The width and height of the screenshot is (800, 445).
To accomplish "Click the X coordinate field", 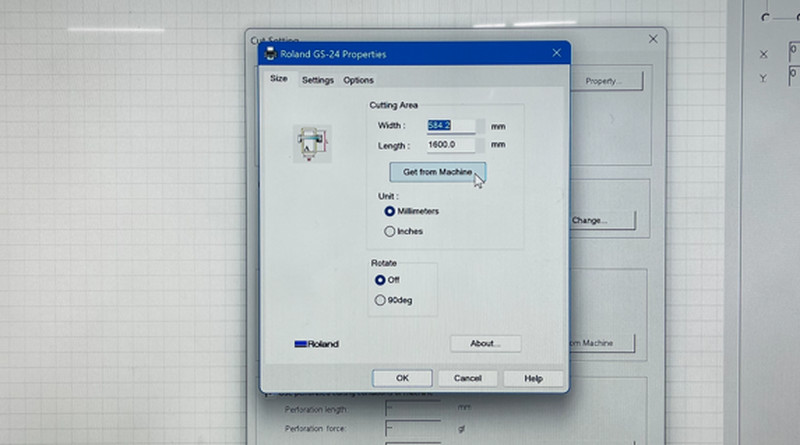I will point(794,52).
